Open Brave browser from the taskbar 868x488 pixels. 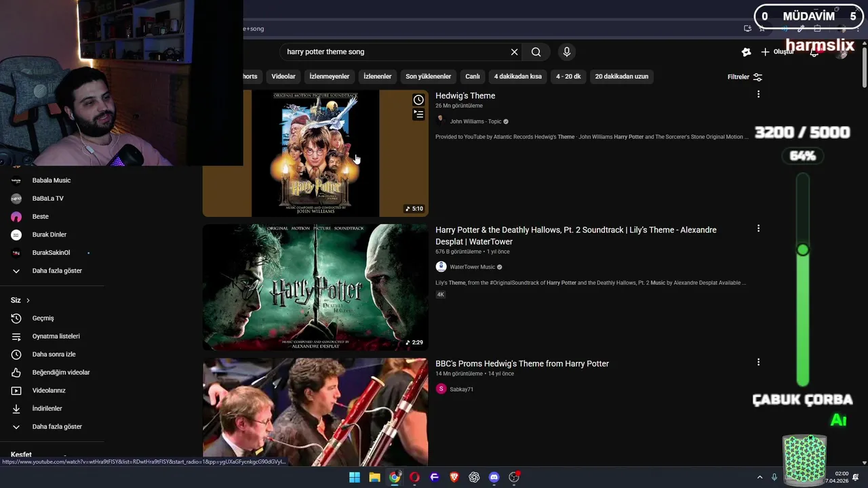[x=454, y=477]
